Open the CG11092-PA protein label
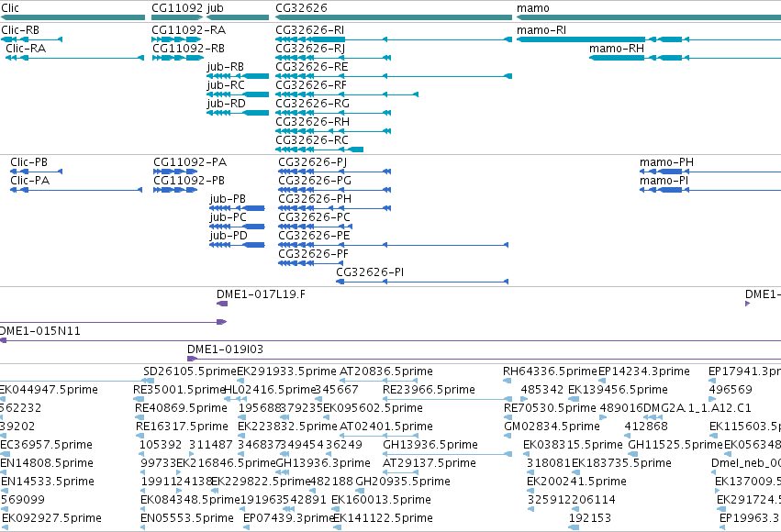 click(190, 162)
